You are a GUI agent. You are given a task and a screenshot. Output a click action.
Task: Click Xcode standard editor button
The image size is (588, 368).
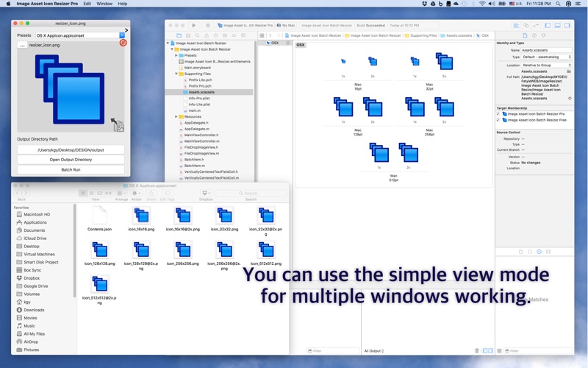coord(517,25)
